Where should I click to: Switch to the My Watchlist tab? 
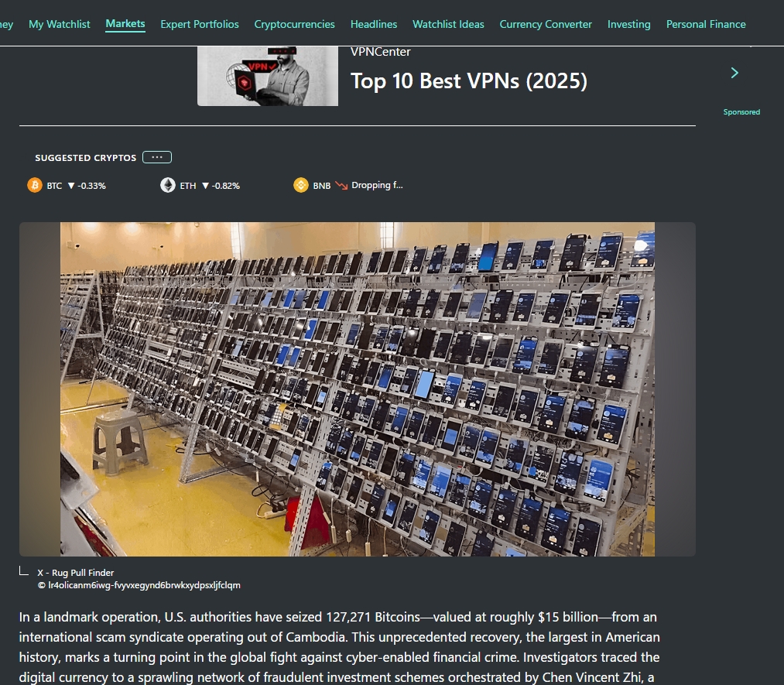tap(60, 24)
